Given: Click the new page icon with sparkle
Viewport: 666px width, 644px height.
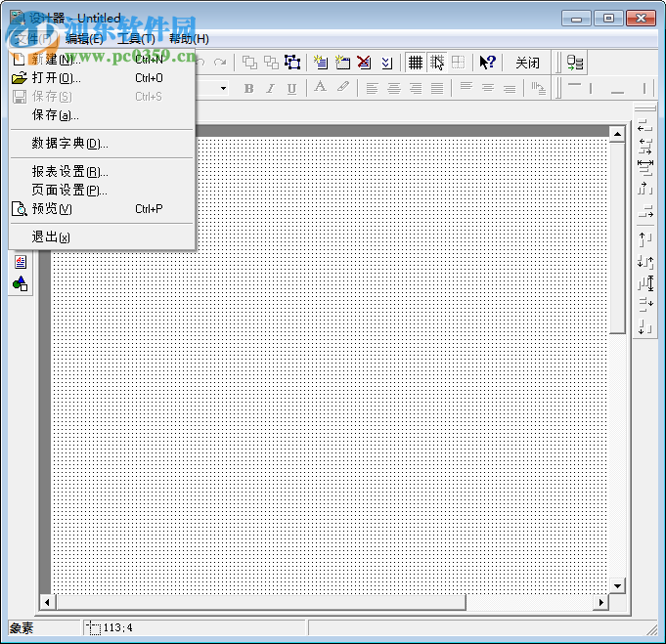Looking at the screenshot, I should [342, 63].
